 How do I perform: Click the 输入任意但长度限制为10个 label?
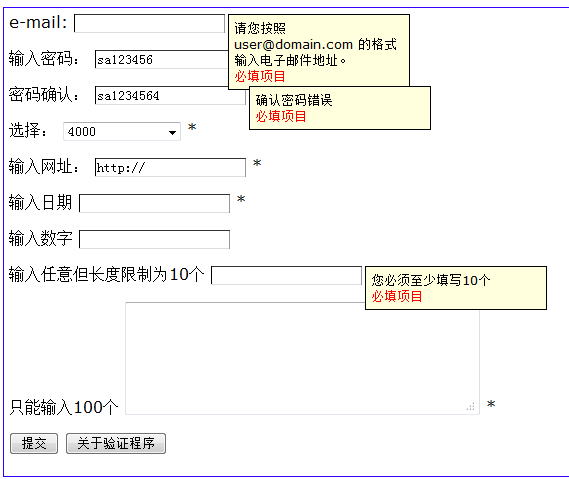pyautogui.click(x=107, y=274)
